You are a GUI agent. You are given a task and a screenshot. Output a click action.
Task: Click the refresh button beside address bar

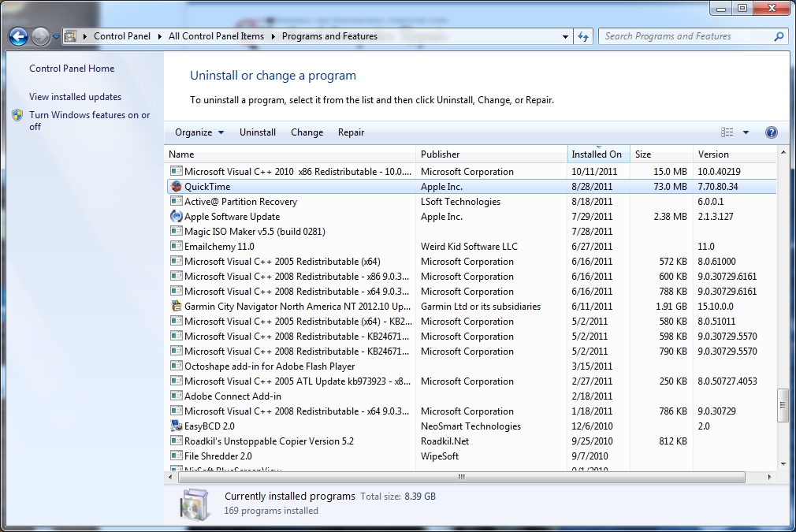(x=584, y=36)
